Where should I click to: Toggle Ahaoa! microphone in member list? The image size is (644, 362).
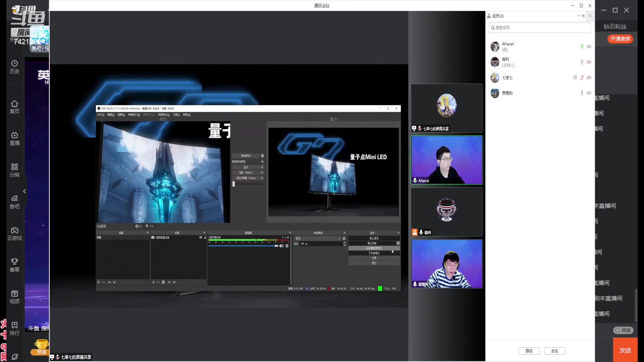pyautogui.click(x=582, y=47)
